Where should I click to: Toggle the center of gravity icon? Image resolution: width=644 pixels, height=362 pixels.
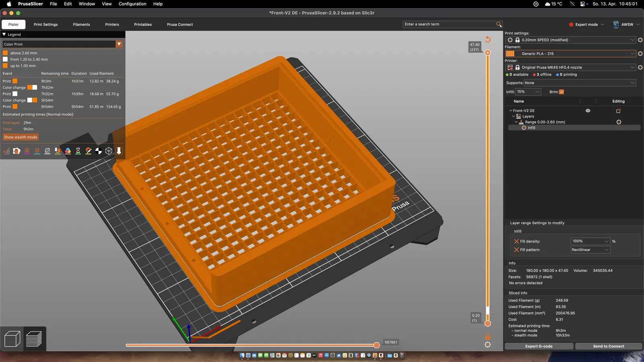point(99,151)
